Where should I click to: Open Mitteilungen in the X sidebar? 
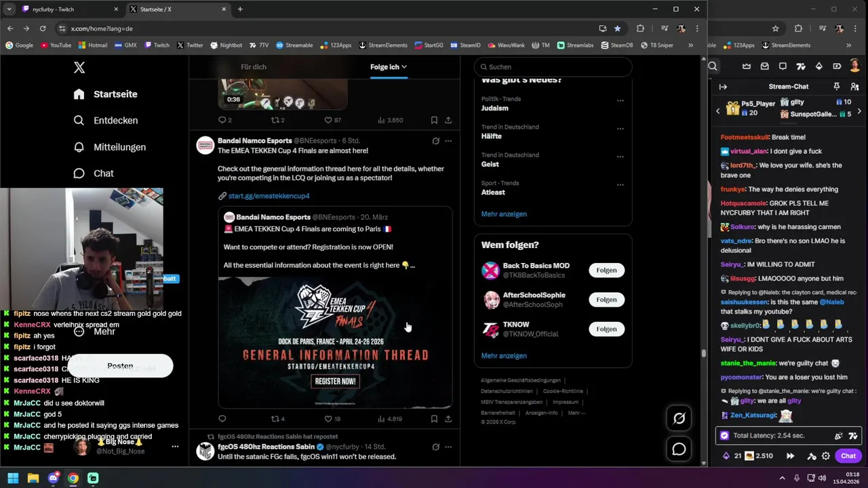tap(109, 147)
